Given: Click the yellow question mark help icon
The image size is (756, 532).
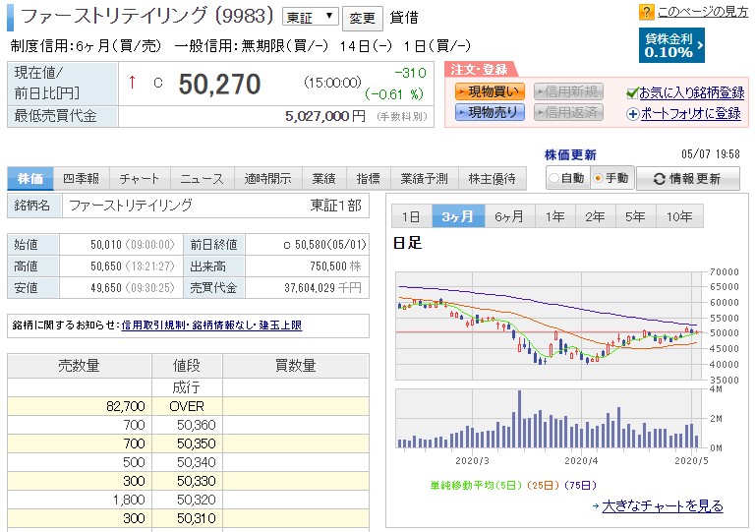Looking at the screenshot, I should point(646,12).
